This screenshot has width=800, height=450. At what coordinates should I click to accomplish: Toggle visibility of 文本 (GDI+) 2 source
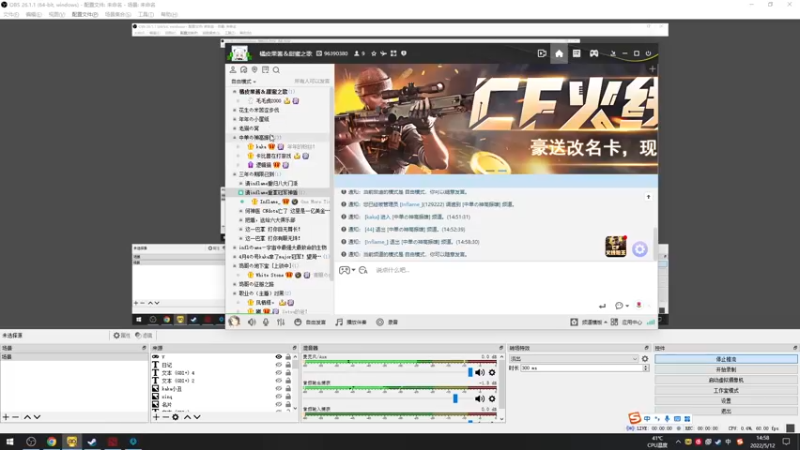279,381
